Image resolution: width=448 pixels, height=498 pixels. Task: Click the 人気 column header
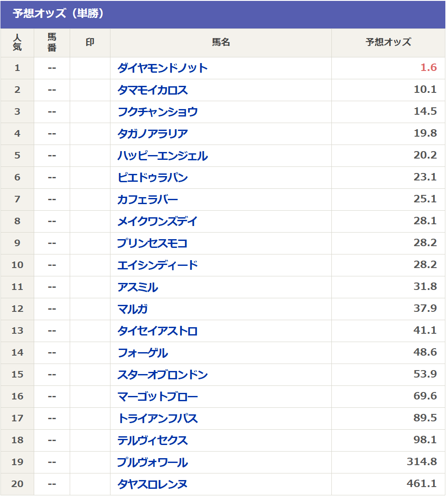17,42
